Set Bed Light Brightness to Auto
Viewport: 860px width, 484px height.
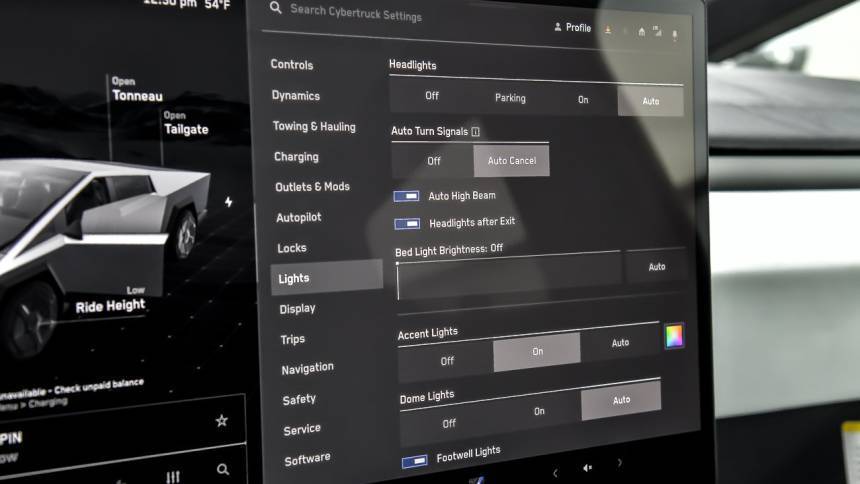click(x=657, y=267)
